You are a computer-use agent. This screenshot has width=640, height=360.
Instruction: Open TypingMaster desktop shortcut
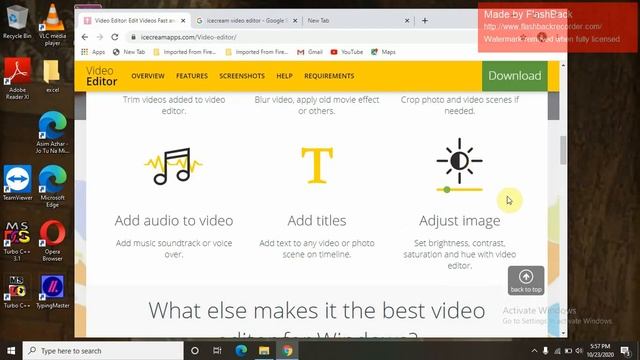click(x=52, y=291)
